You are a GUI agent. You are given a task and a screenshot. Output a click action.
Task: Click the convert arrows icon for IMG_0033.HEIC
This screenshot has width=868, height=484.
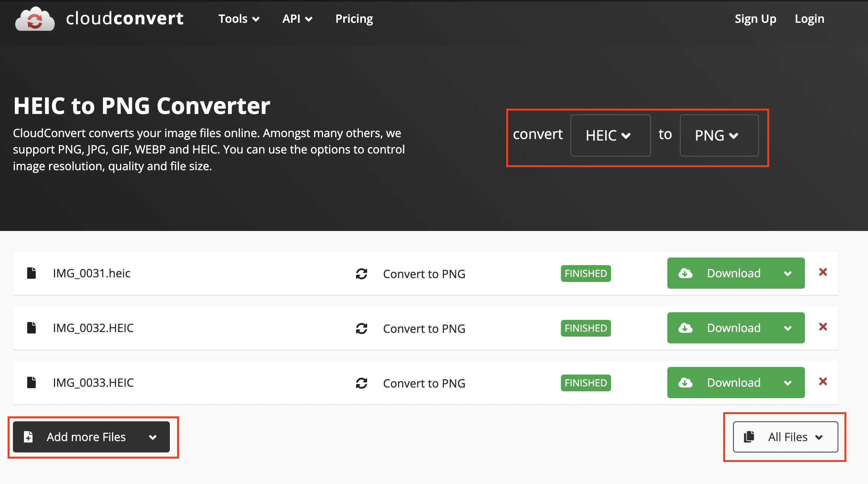361,383
